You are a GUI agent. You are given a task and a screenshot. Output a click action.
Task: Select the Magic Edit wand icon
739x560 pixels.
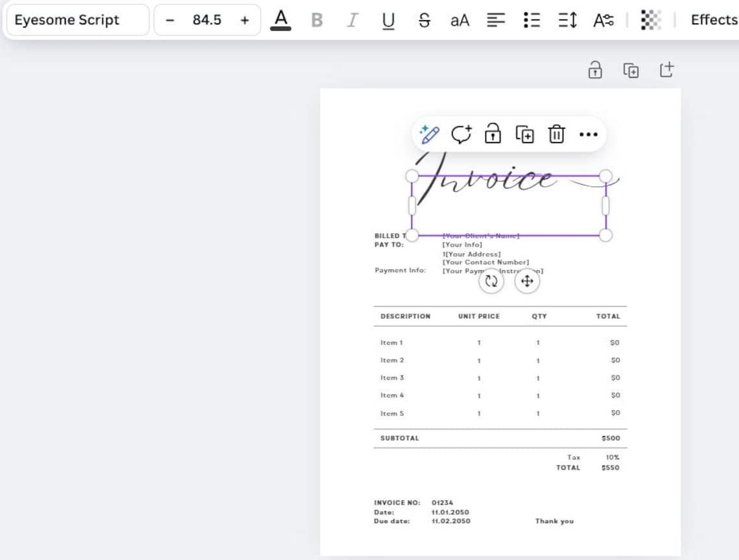tap(430, 134)
